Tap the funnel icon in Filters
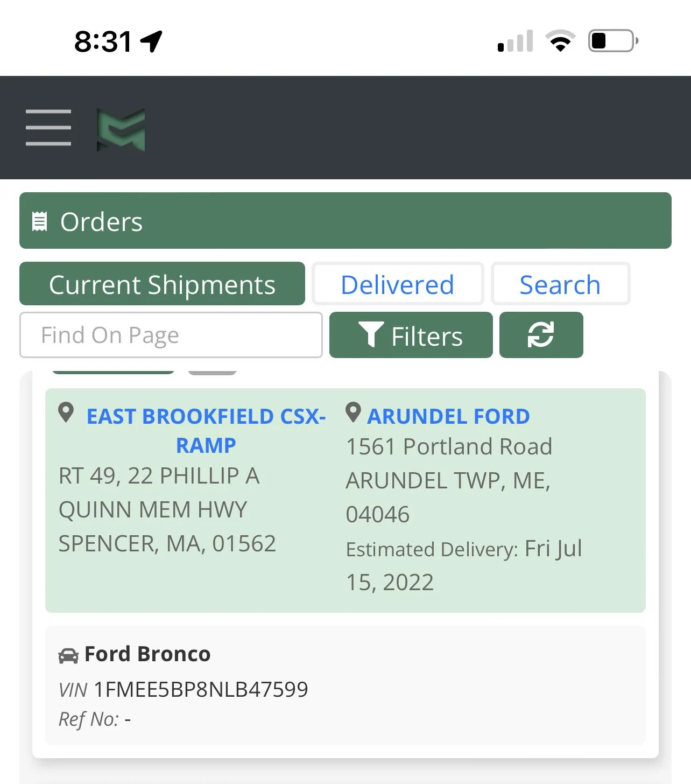This screenshot has height=784, width=691. pyautogui.click(x=371, y=335)
